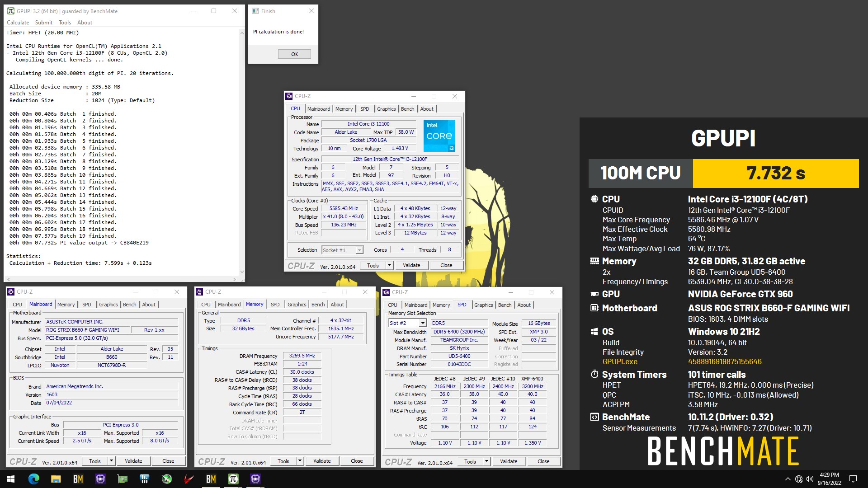Click the title icon of the CPU-Z Memory window
The image size is (868, 488).
point(199,292)
